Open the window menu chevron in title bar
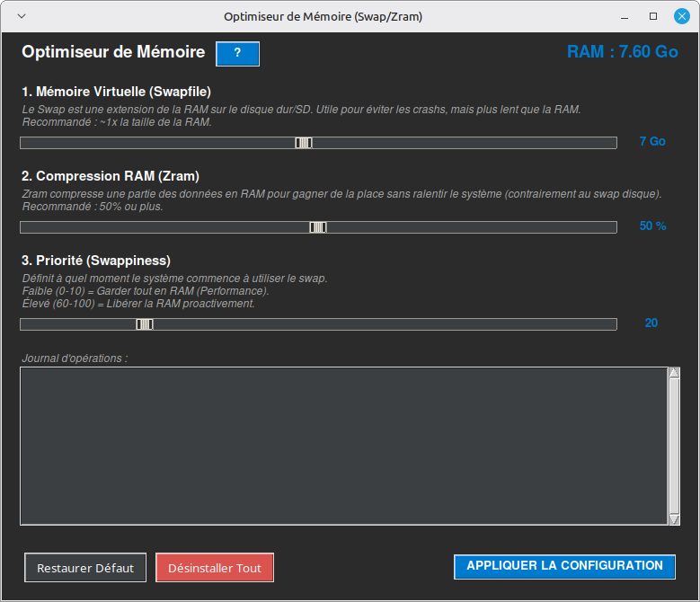The image size is (700, 602). pos(22,16)
